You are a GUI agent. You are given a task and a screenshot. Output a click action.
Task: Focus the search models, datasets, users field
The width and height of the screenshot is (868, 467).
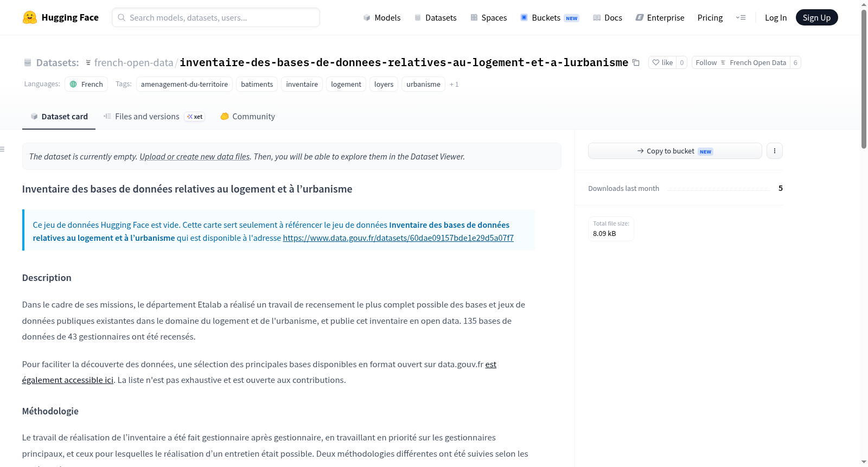click(x=216, y=17)
